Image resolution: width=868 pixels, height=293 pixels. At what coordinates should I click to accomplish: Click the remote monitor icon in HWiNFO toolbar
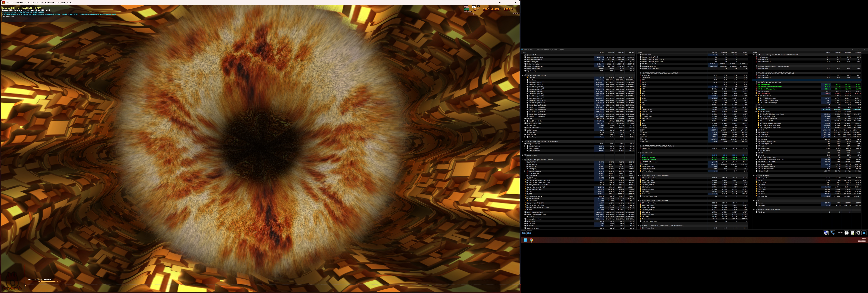click(826, 233)
